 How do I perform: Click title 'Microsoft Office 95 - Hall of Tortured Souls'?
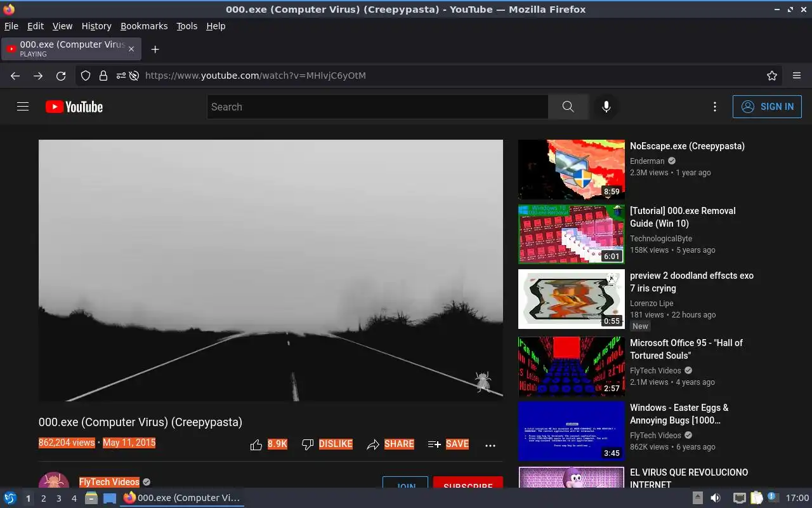(686, 349)
